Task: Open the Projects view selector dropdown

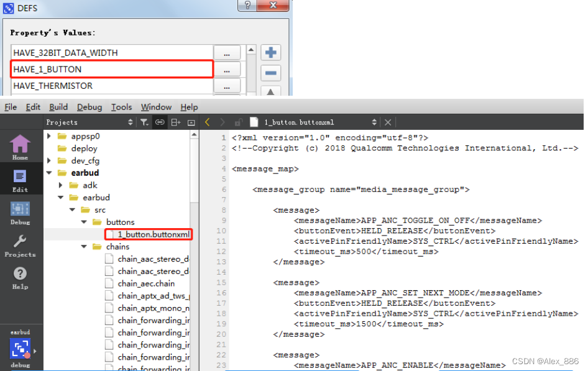Action: point(130,122)
